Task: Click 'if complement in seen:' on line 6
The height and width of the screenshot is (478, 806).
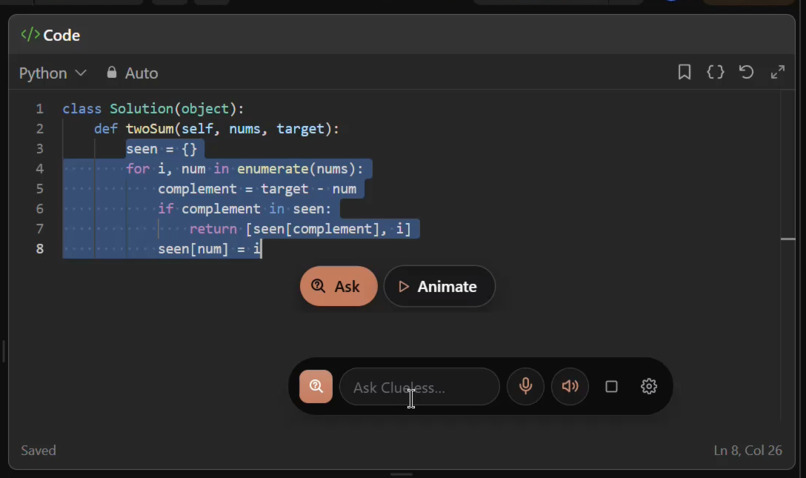Action: coord(245,209)
